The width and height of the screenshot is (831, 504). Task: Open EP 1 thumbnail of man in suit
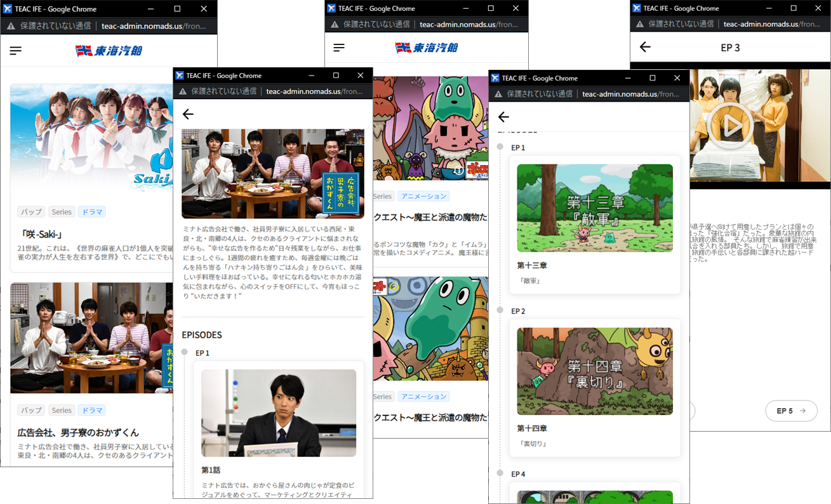point(279,413)
